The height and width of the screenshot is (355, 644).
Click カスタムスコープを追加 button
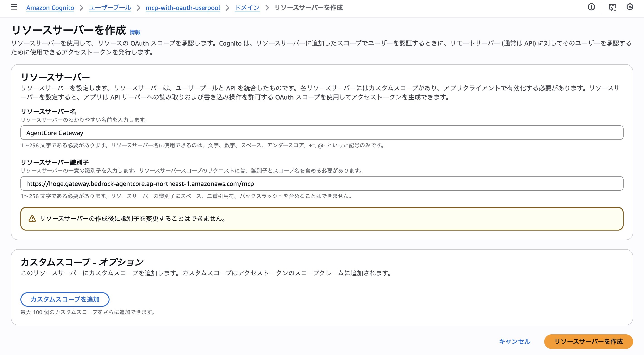click(x=65, y=299)
